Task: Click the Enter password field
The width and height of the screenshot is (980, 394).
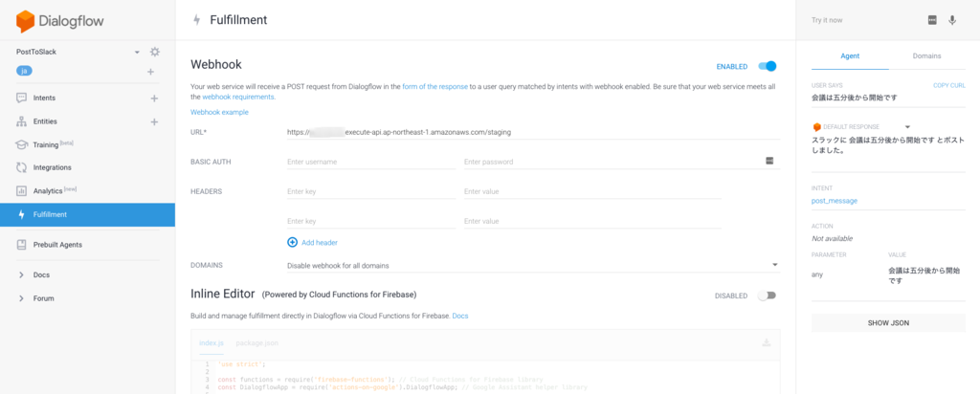Action: click(x=622, y=162)
